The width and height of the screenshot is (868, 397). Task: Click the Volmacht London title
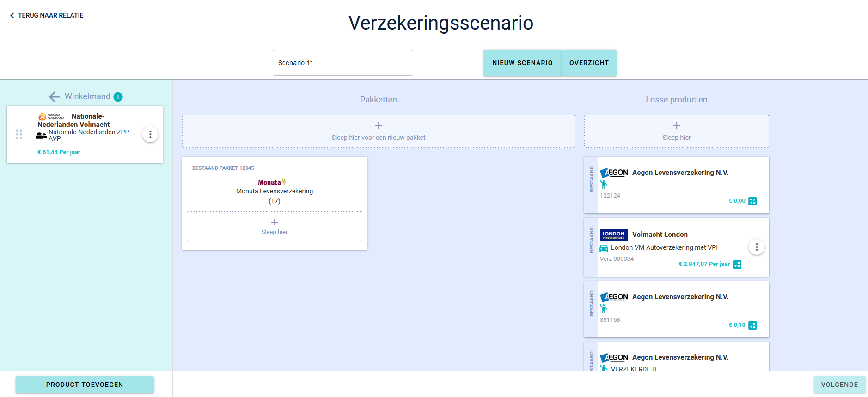[x=660, y=235]
